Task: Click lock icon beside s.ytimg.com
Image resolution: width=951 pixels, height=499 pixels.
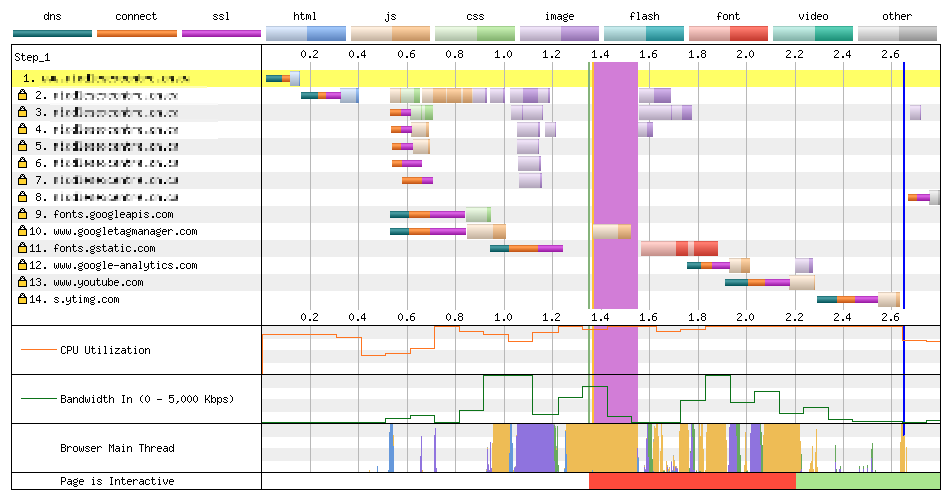Action: tap(22, 299)
